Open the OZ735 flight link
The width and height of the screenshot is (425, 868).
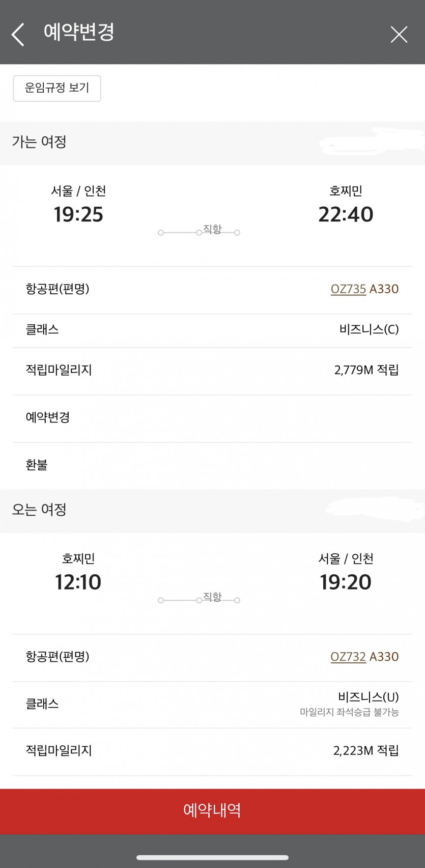click(x=349, y=289)
